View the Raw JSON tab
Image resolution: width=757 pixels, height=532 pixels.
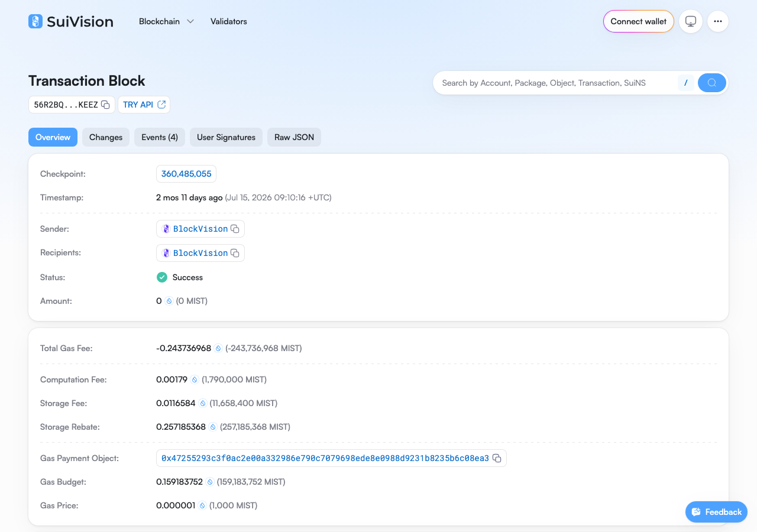[x=295, y=137]
